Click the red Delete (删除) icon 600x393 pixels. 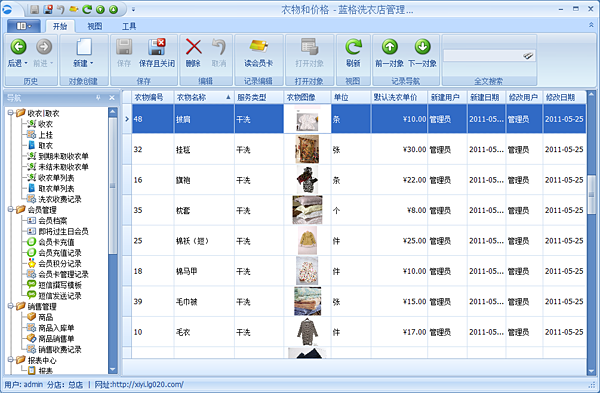pyautogui.click(x=194, y=47)
